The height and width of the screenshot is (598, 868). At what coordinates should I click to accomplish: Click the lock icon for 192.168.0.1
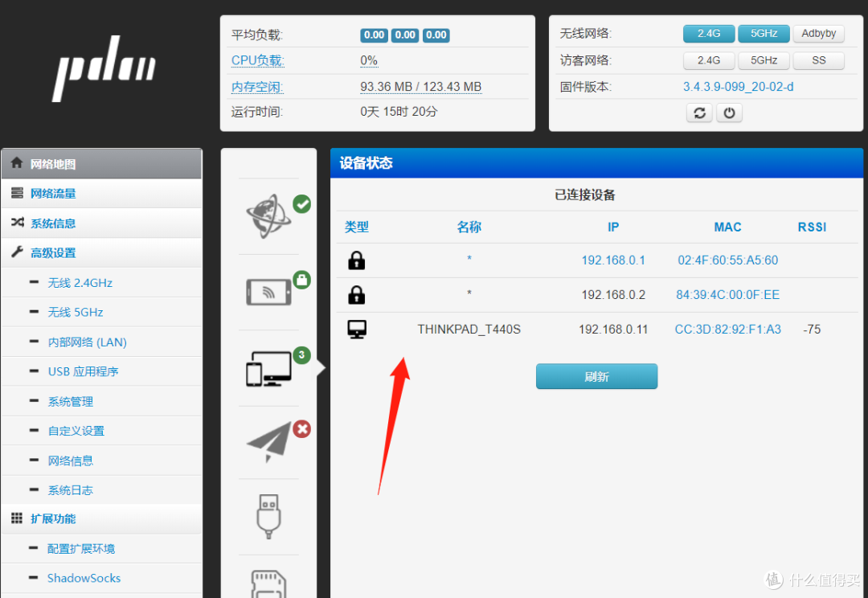pos(357,260)
